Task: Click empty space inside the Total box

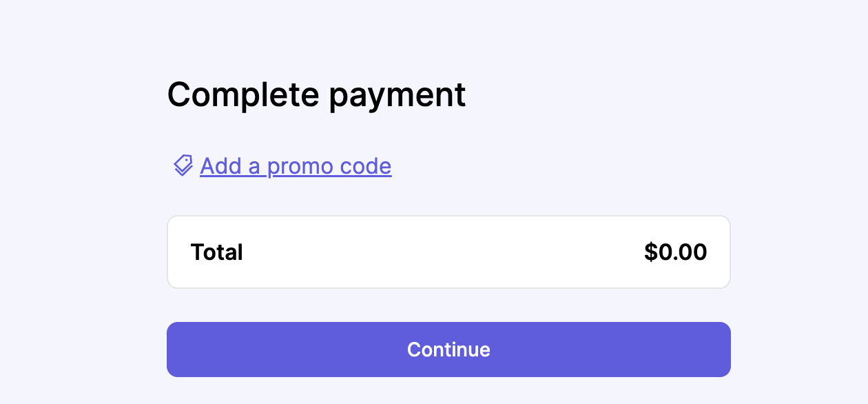Action: 441,252
